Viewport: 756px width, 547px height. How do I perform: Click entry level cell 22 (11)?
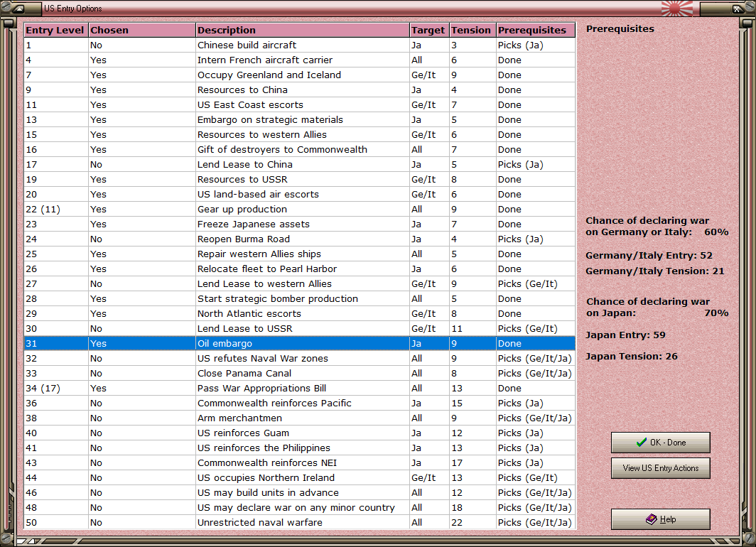pos(56,209)
